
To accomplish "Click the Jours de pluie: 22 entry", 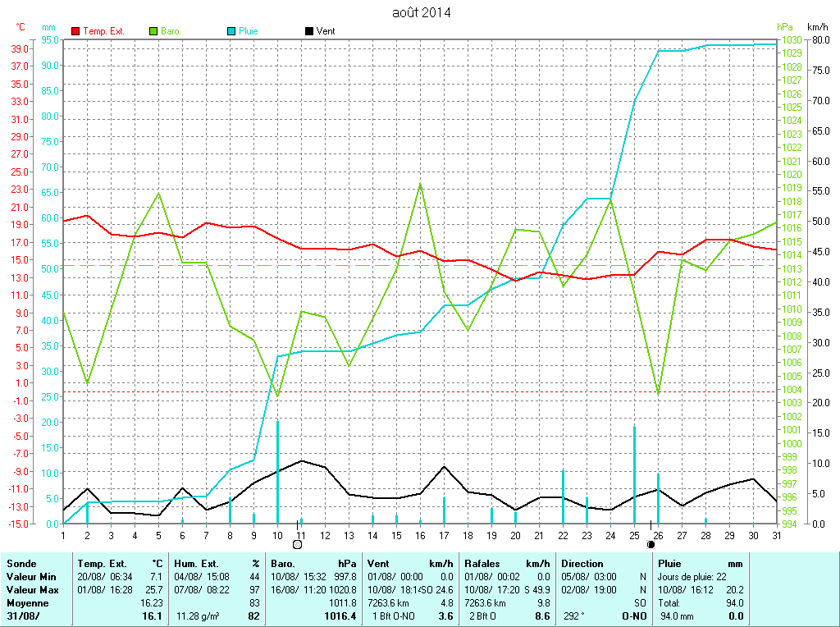I will [x=692, y=577].
